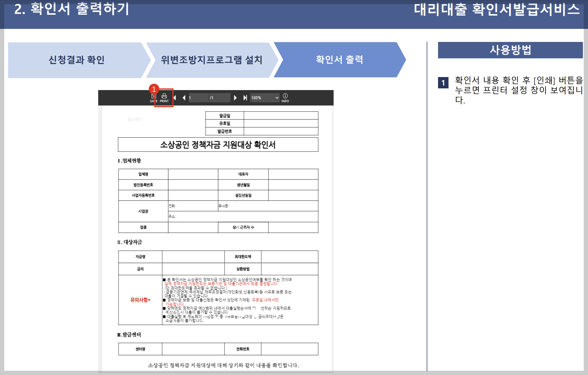Go to previous page arrow
This screenshot has height=375, width=588.
[x=184, y=98]
